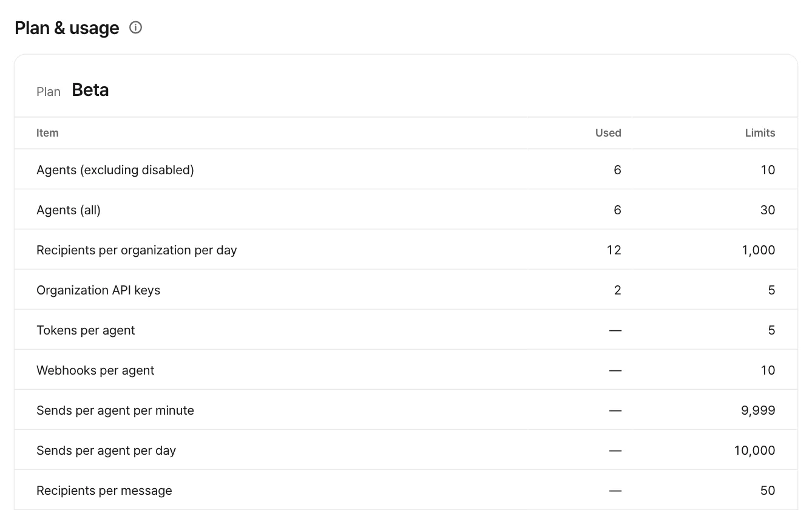Select the Agents (all) row label

(69, 210)
